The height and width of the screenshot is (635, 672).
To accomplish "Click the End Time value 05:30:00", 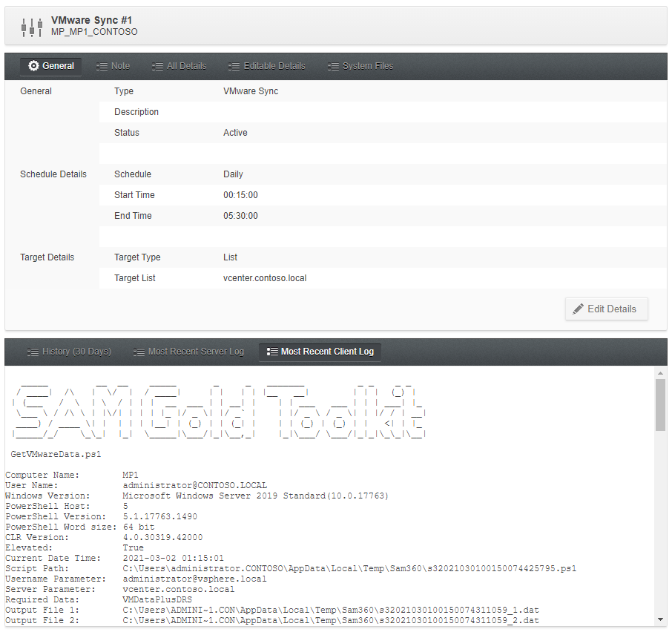I will (240, 216).
